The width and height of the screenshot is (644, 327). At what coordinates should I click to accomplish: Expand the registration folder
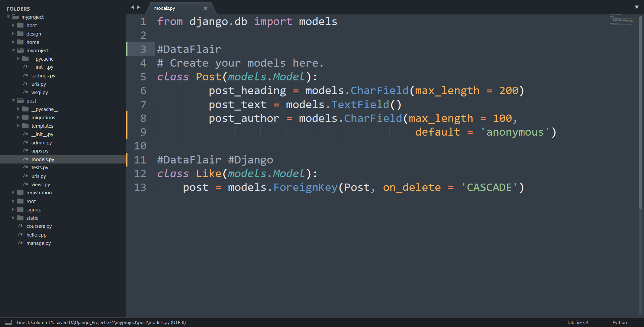[13, 192]
